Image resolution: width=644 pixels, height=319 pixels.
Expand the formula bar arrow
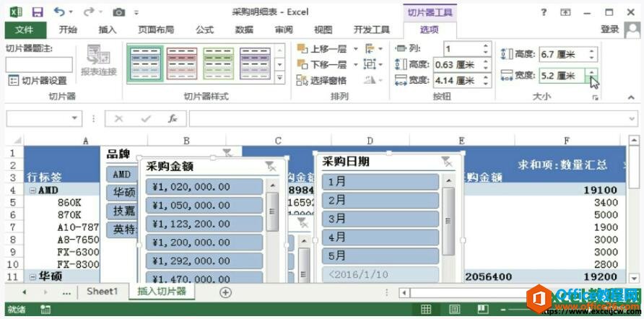click(x=632, y=118)
